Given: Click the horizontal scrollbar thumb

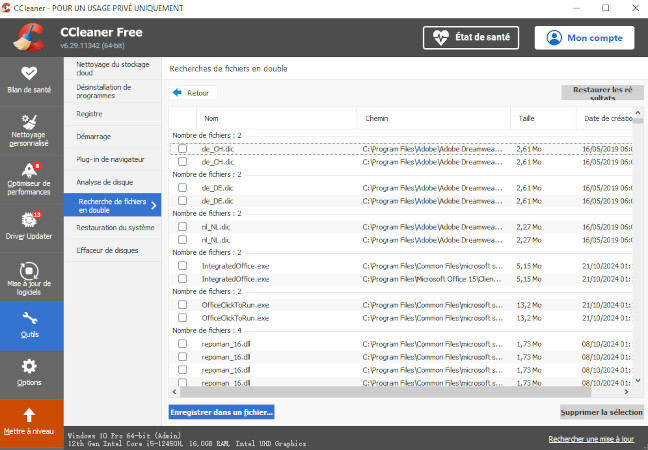Looking at the screenshot, I should click(x=385, y=392).
